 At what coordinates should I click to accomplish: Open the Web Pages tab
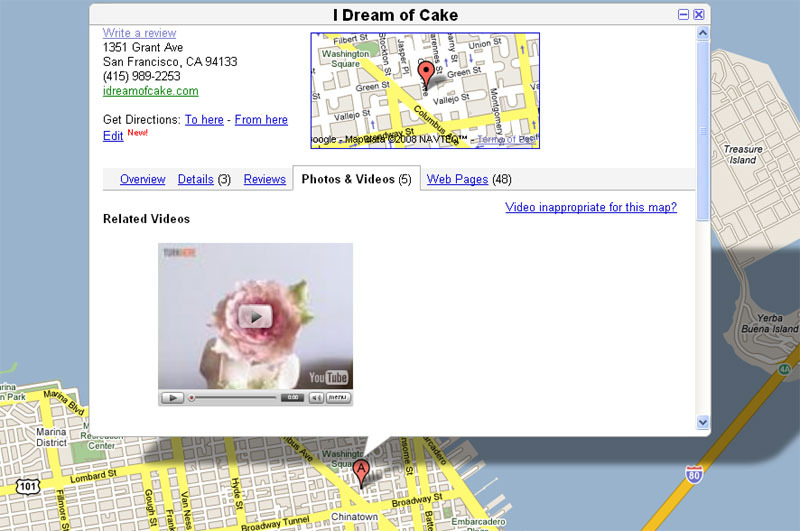click(x=457, y=180)
